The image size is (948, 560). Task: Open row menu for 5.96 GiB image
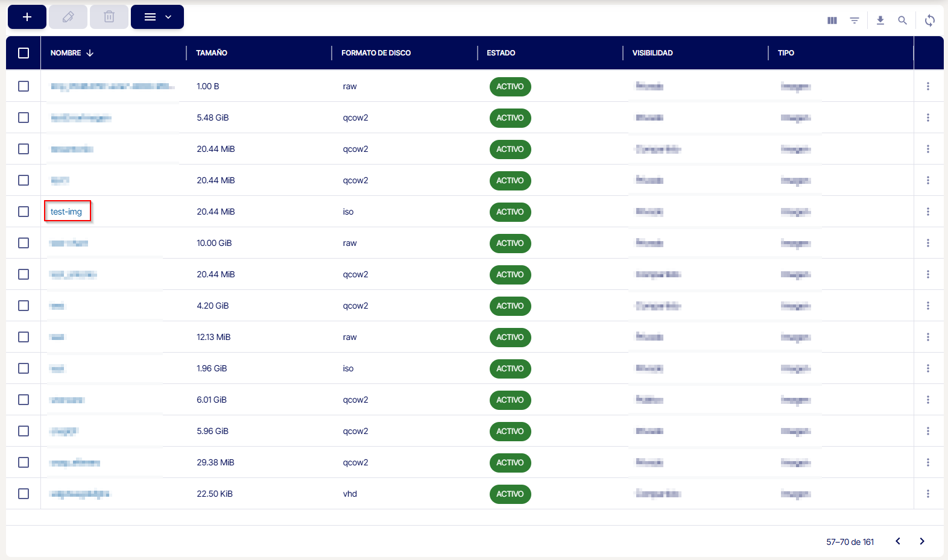coord(928,431)
